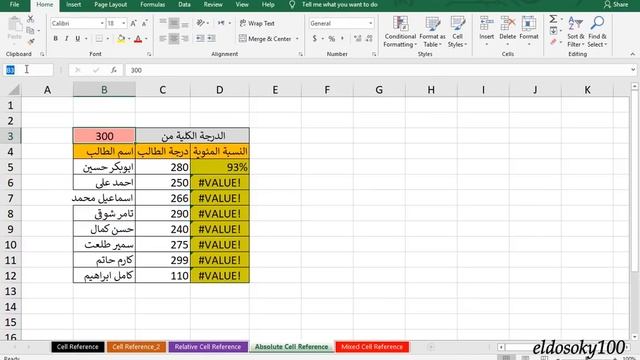Open the Fill Color dropdown arrow

click(129, 39)
